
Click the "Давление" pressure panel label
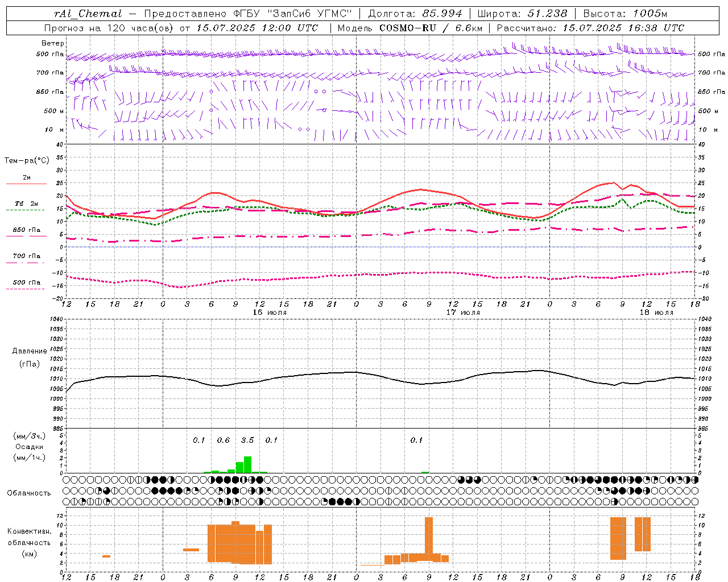tap(30, 351)
